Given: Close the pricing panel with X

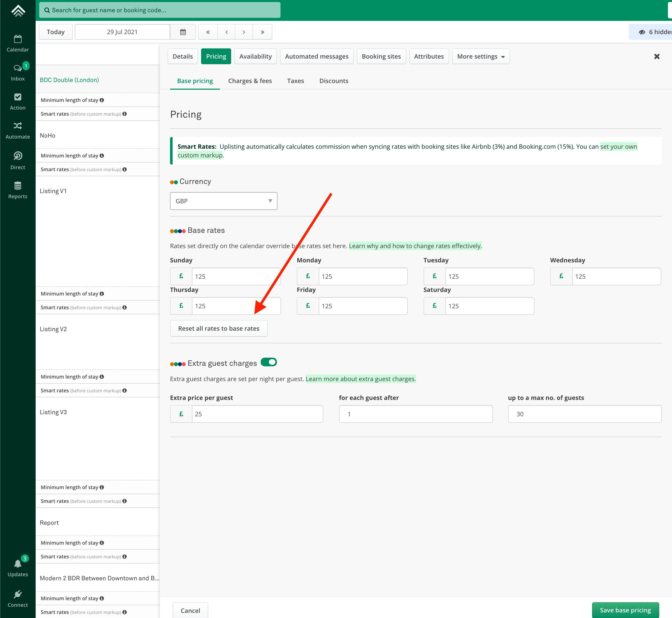Looking at the screenshot, I should tap(657, 57).
